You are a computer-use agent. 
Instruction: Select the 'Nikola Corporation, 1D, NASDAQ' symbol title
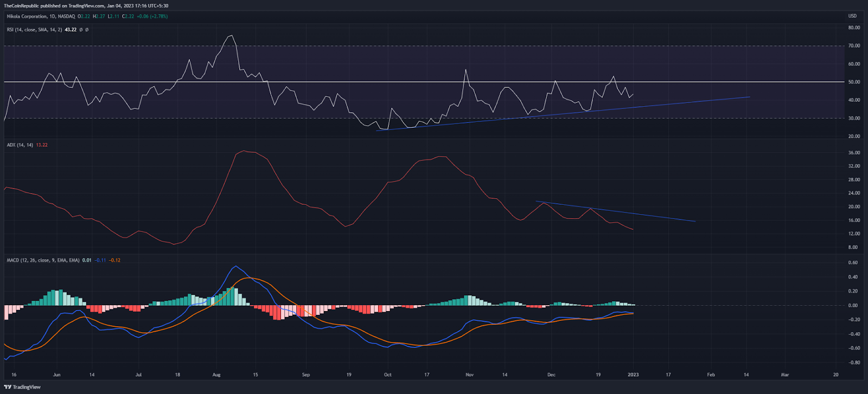pyautogui.click(x=41, y=16)
